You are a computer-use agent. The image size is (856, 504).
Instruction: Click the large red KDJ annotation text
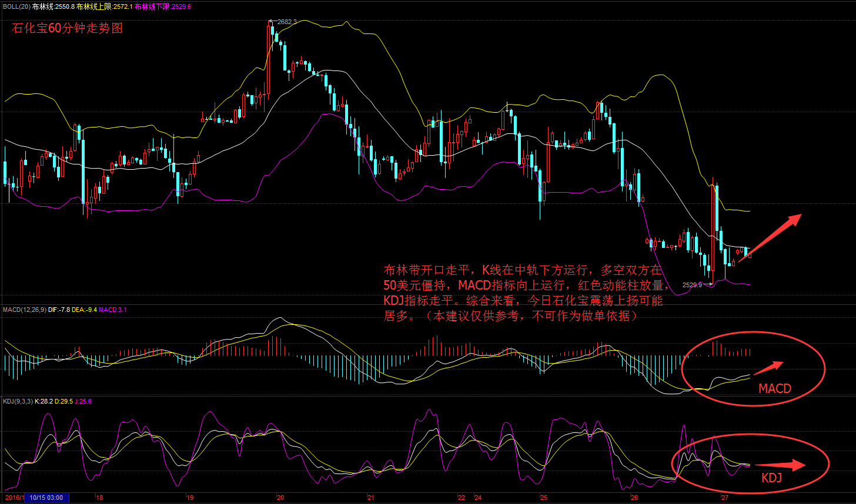(771, 478)
